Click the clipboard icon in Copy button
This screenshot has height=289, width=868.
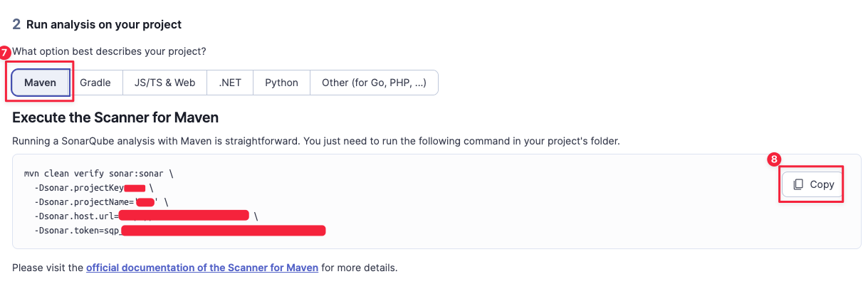798,184
